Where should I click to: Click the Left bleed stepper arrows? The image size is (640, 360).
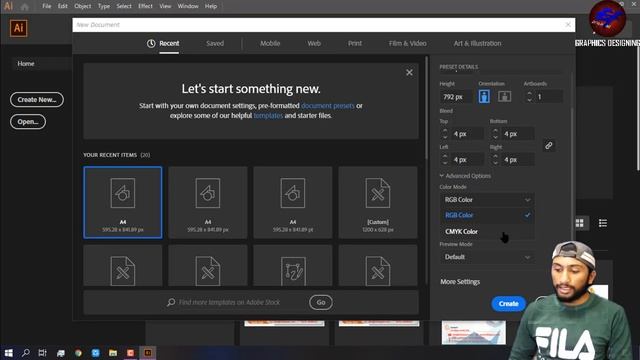pyautogui.click(x=445, y=160)
